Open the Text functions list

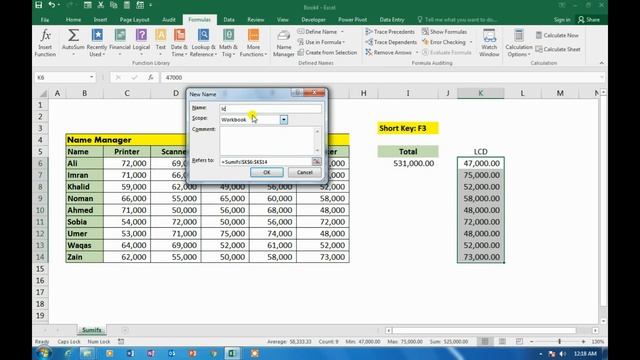click(x=160, y=43)
